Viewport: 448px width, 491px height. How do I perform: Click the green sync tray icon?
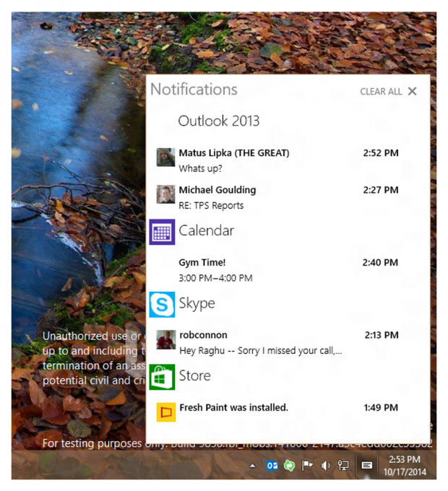pyautogui.click(x=289, y=466)
